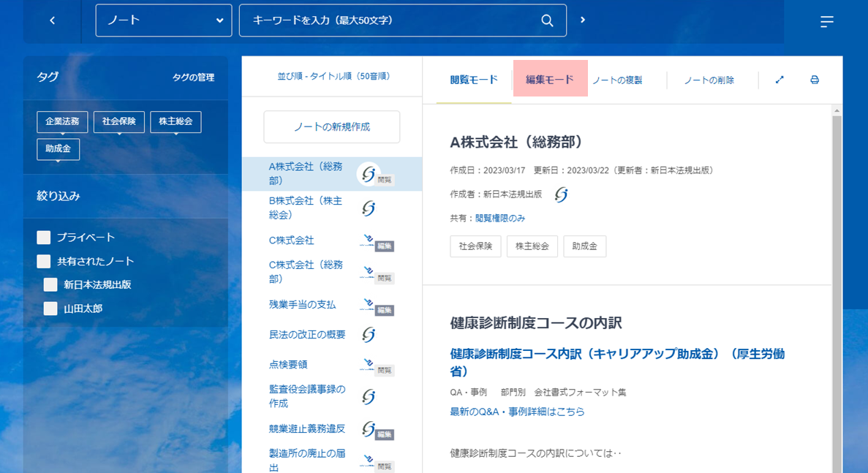The image size is (868, 473).
Task: Open note 競業避止義務違反
Action: point(307,428)
